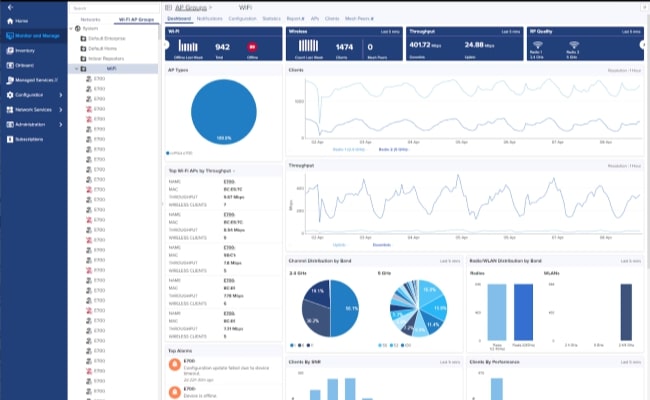The image size is (650, 400).
Task: Switch to the Networks tab
Action: click(x=90, y=19)
